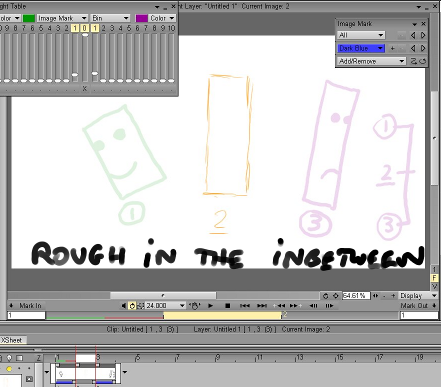Open the Dark Blue color mark dropdown
Screen dimensions: 441x387
coord(361,48)
